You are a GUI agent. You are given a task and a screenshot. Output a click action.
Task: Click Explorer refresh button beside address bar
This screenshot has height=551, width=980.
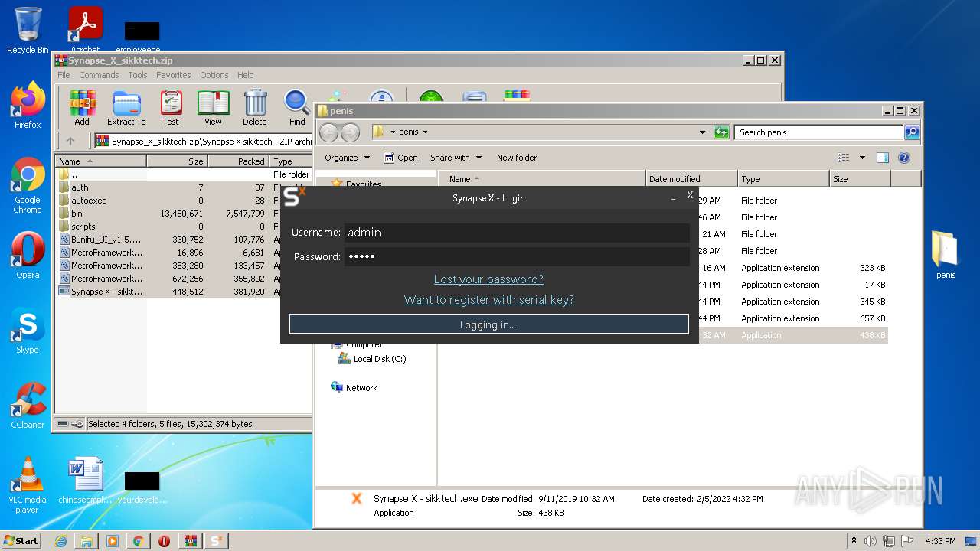pyautogui.click(x=721, y=132)
